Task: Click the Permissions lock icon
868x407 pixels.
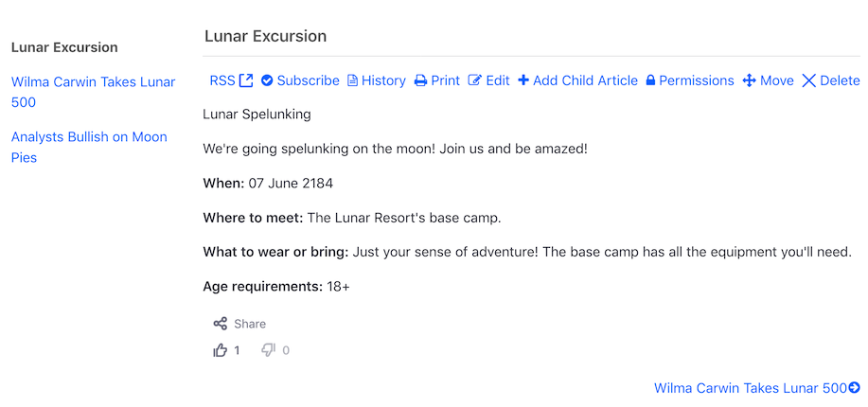Action: [650, 80]
